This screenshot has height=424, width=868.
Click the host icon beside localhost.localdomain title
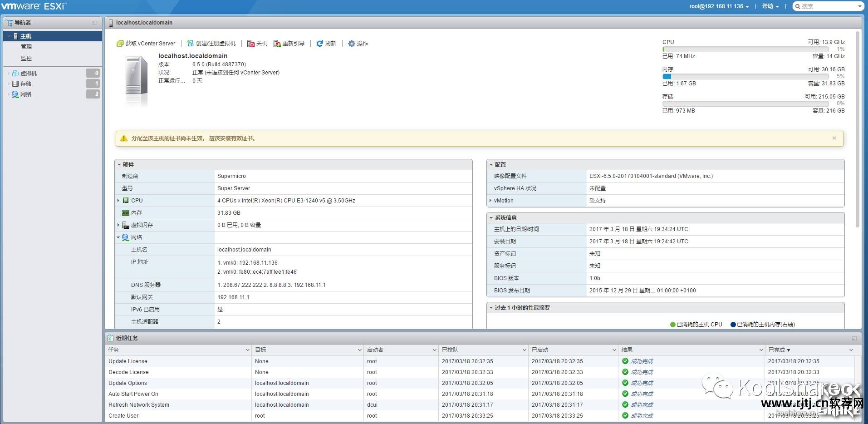(x=111, y=23)
